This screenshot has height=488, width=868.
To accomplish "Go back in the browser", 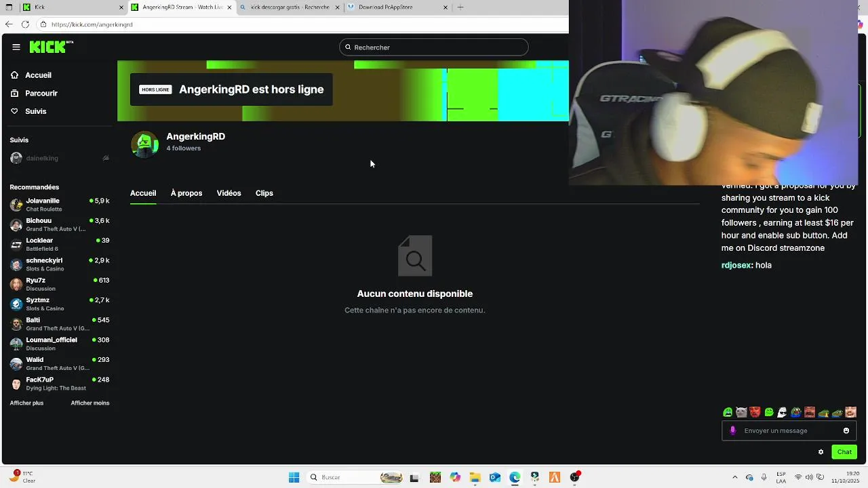I will coord(9,24).
